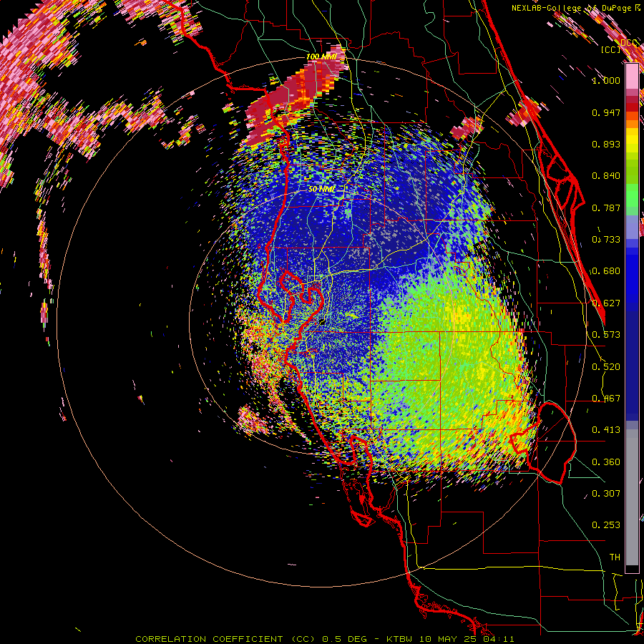Click the 0.360 scale value
This screenshot has width=644, height=644.
click(x=606, y=462)
